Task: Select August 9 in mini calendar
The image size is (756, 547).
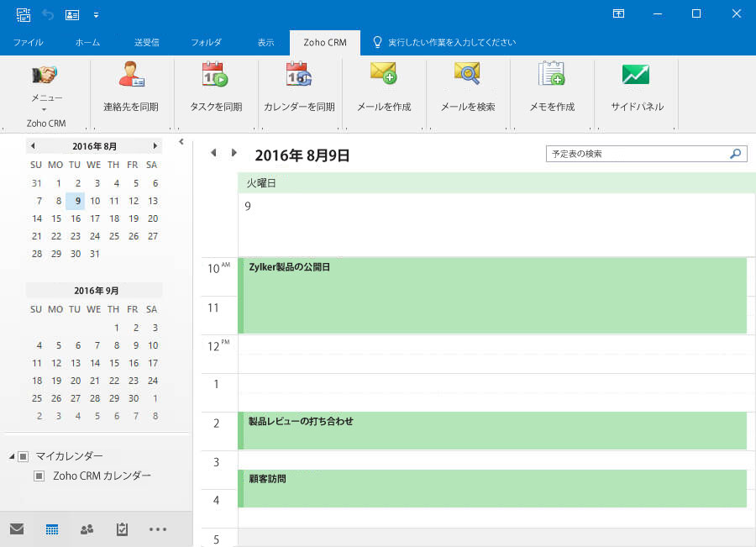Action: [76, 201]
